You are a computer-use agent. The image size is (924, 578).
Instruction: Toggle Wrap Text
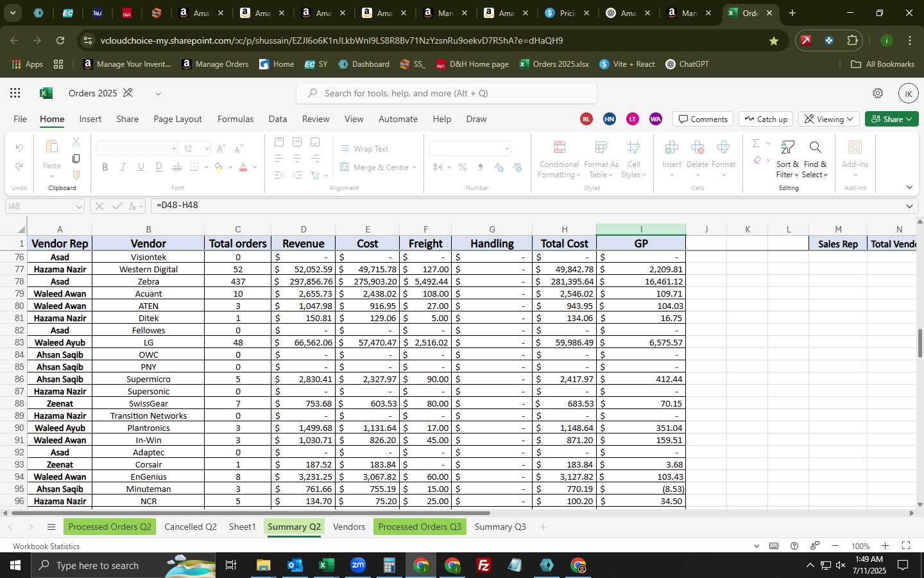pos(364,148)
